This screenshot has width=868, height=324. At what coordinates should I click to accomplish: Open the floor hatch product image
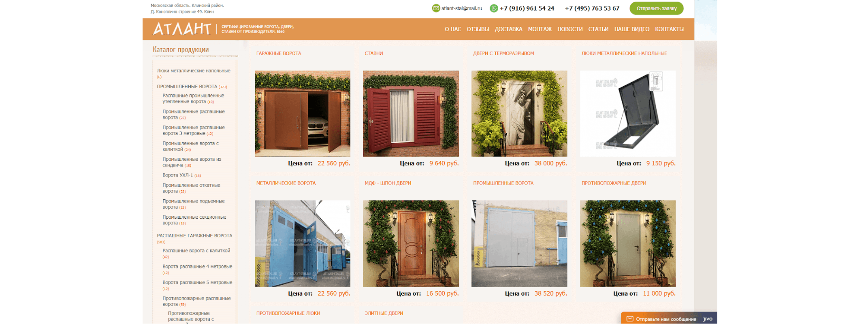pos(628,114)
